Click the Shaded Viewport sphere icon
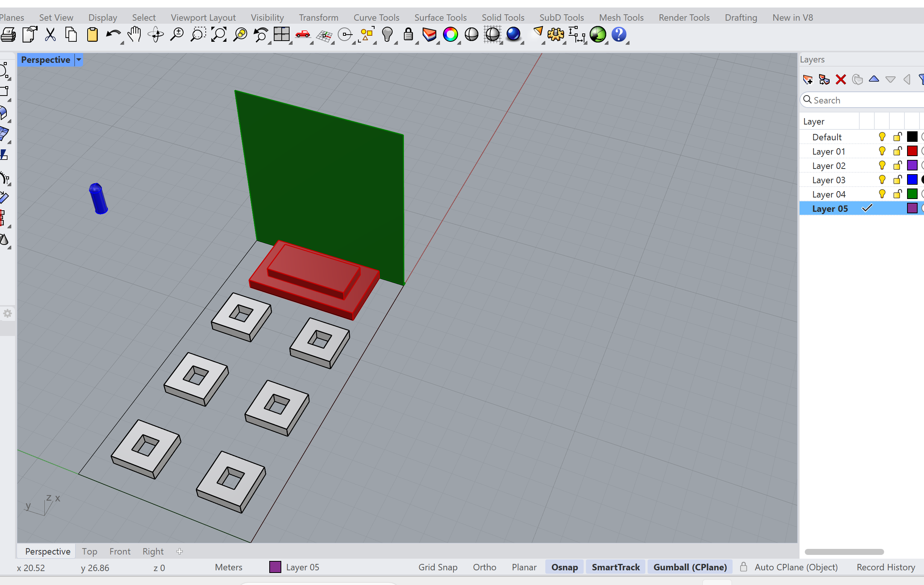The height and width of the screenshot is (585, 924). coord(472,35)
